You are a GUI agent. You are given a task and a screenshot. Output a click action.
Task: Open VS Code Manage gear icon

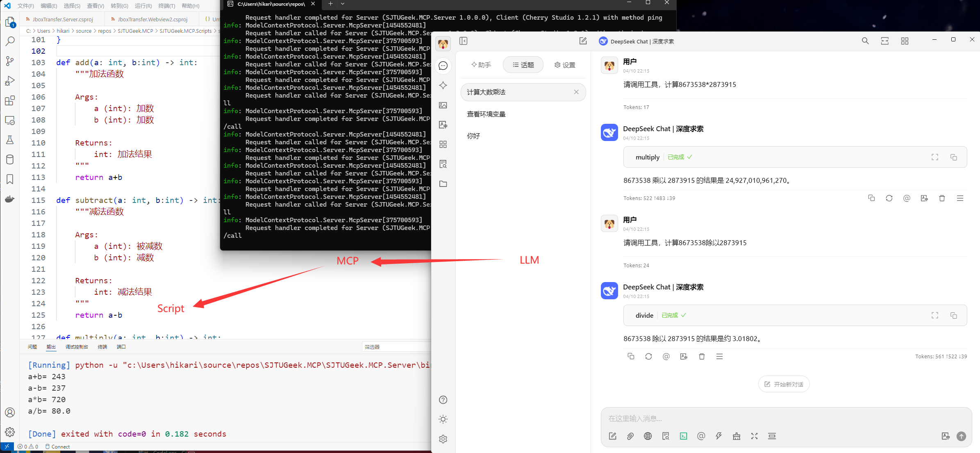[10, 432]
